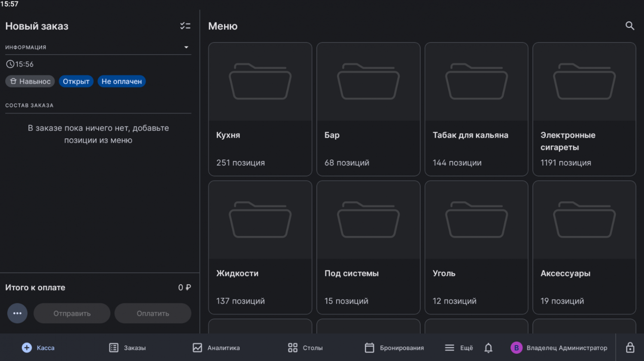The width and height of the screenshot is (644, 361).
Task: Collapse the Информация section arrow
Action: pos(186,47)
